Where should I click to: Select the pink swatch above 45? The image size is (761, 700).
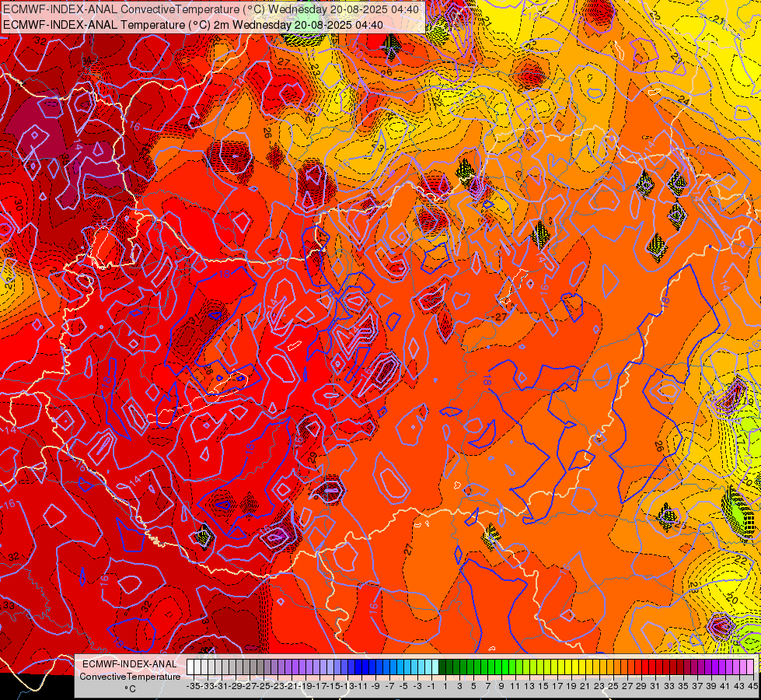(x=750, y=667)
